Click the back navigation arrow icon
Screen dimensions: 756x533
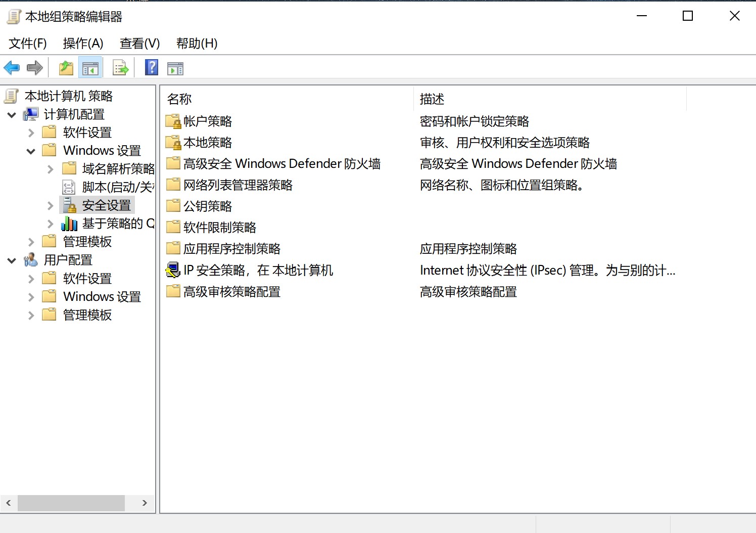11,67
